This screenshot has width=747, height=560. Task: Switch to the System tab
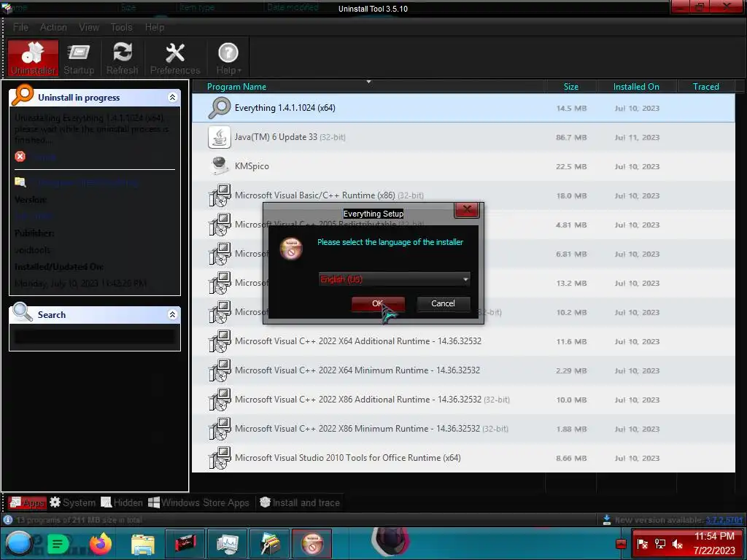click(72, 502)
